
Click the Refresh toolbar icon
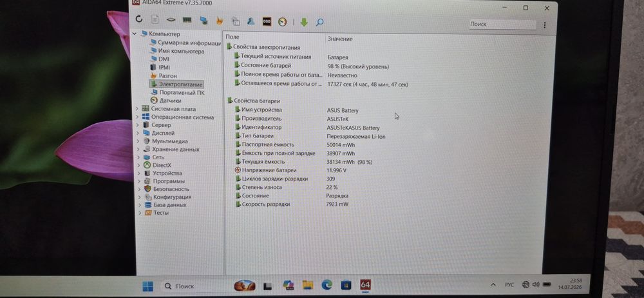[x=139, y=19]
